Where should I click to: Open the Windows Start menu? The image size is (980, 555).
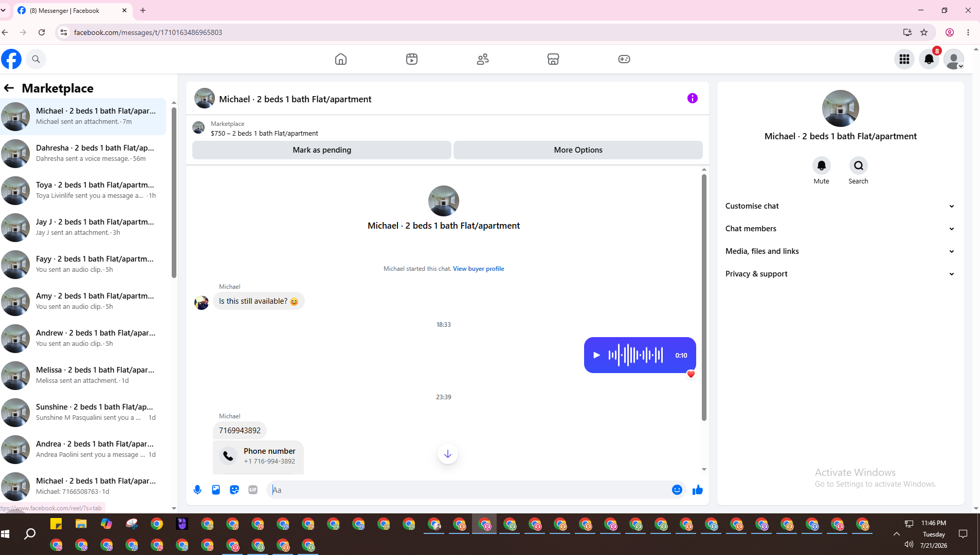click(6, 534)
